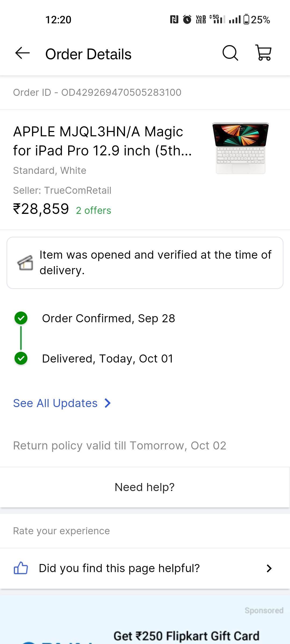Tap the Delivered green checkmark
The height and width of the screenshot is (644, 290).
tap(21, 358)
